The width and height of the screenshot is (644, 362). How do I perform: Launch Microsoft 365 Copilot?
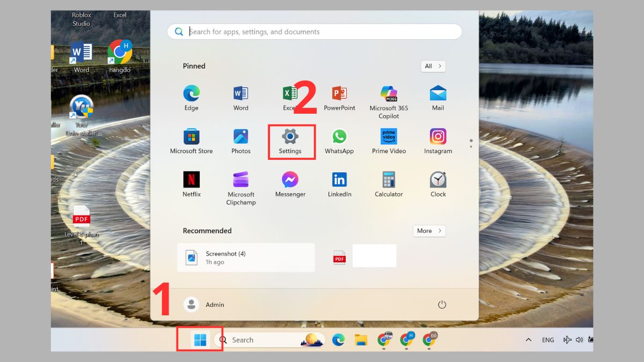click(x=389, y=102)
